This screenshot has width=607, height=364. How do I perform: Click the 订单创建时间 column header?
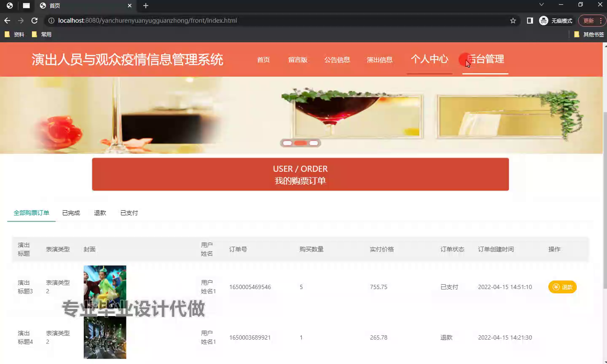click(x=496, y=249)
